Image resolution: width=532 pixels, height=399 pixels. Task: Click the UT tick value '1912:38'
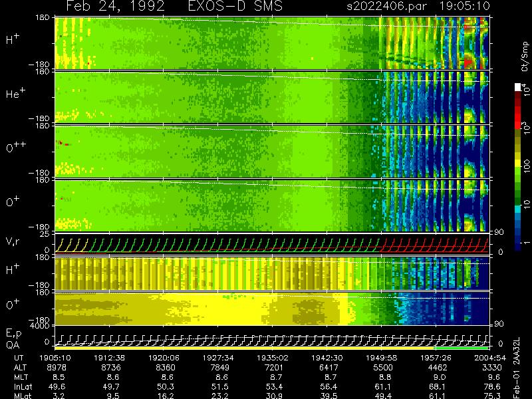(110, 358)
